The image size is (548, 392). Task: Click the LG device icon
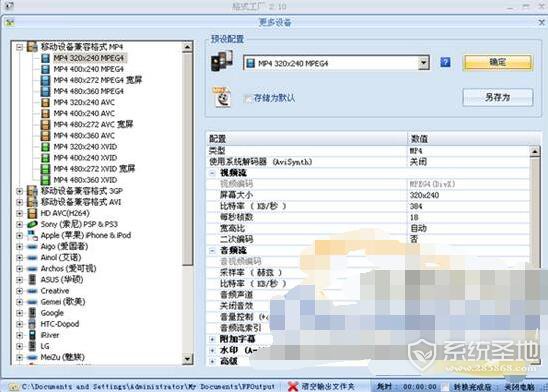click(32, 346)
